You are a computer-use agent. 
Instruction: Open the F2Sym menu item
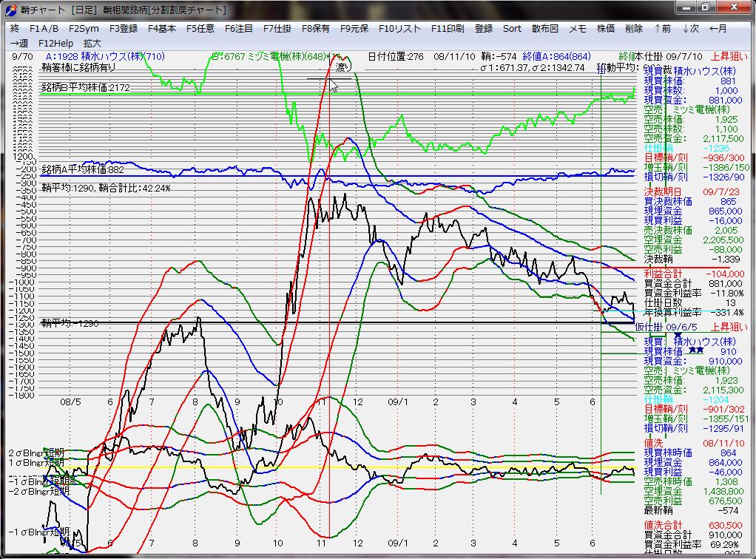click(84, 28)
